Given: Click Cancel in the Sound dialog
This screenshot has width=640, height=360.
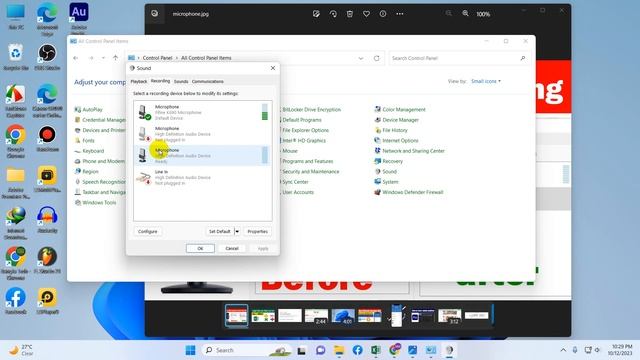Looking at the screenshot, I should [232, 248].
